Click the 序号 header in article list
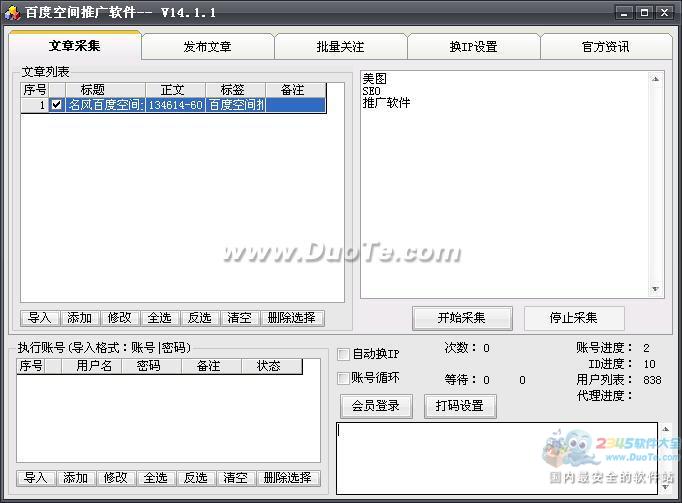Viewport: 682px width, 503px height. (x=35, y=90)
